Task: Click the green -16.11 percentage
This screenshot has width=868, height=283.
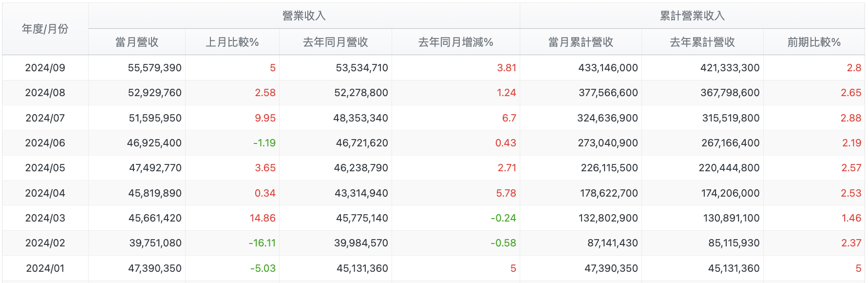Action: 262,243
